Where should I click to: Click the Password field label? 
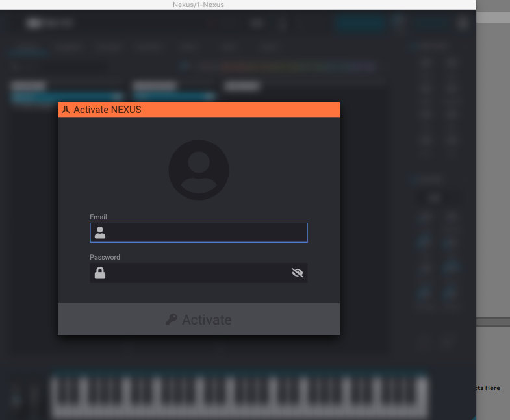coord(105,257)
